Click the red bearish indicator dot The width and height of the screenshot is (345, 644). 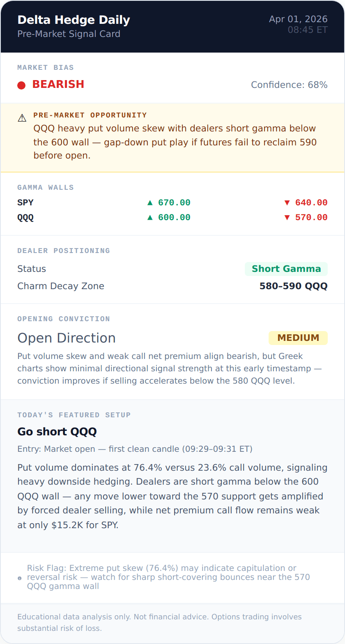coord(21,85)
